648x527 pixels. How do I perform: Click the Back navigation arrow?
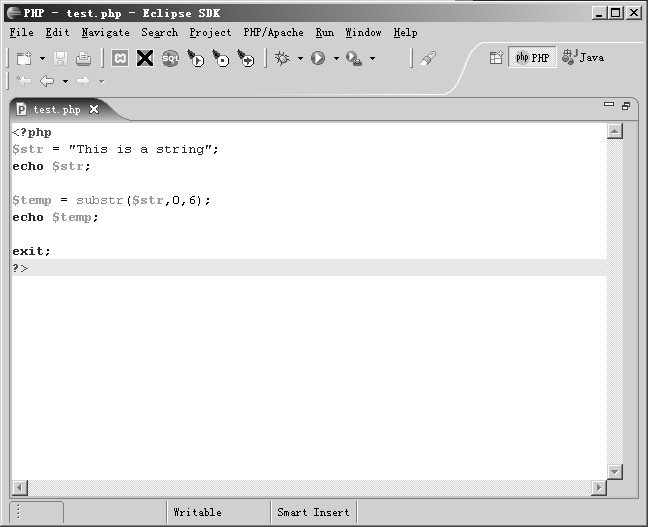[x=47, y=81]
